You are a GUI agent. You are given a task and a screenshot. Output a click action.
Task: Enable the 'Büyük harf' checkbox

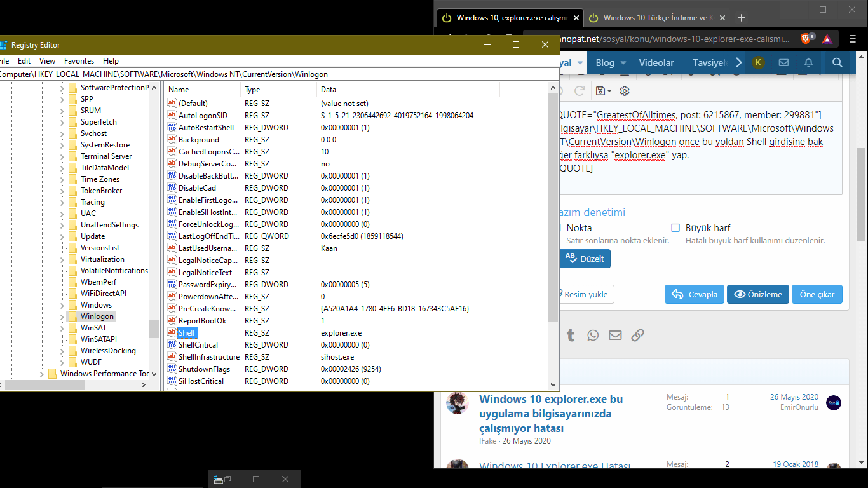click(x=675, y=227)
